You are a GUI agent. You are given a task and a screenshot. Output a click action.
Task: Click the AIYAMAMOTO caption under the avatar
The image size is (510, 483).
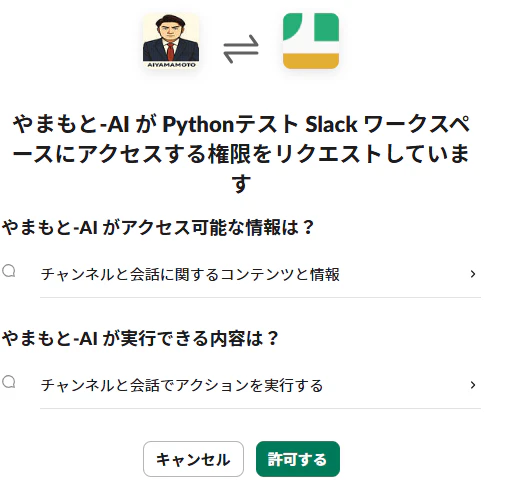[171, 65]
